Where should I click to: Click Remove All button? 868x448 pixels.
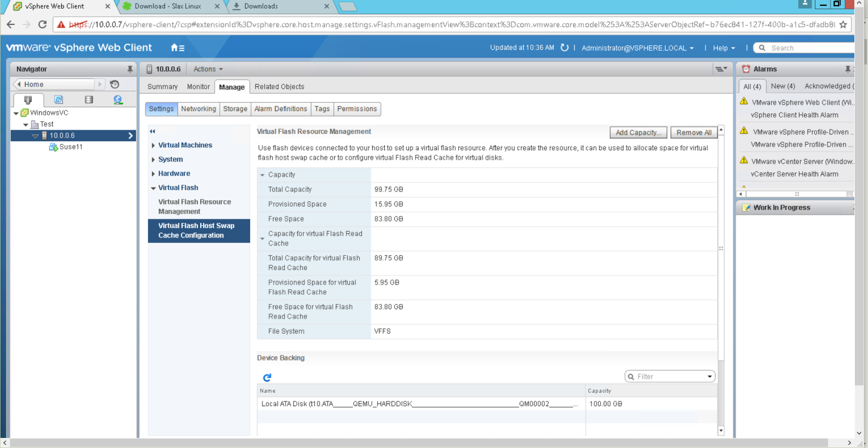click(x=694, y=132)
